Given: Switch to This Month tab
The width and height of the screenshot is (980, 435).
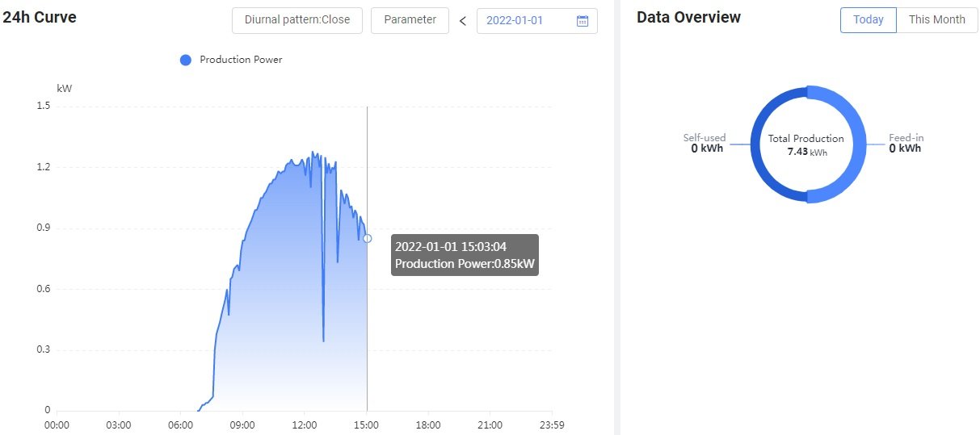Looking at the screenshot, I should pyautogui.click(x=936, y=20).
